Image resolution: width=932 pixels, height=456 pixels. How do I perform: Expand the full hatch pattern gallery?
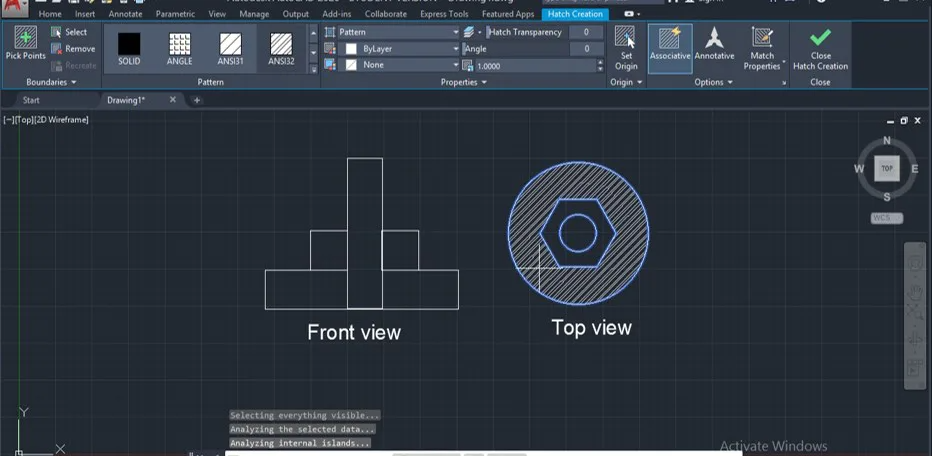click(x=314, y=69)
